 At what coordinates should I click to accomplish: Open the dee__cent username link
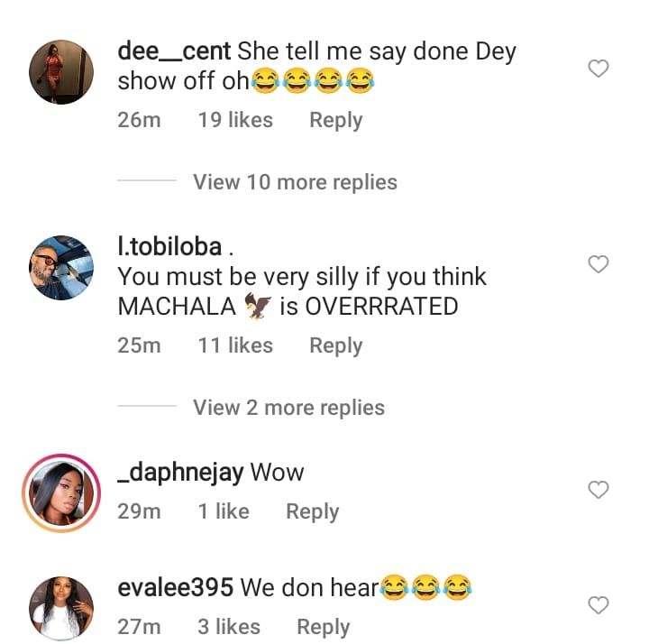coord(174,51)
